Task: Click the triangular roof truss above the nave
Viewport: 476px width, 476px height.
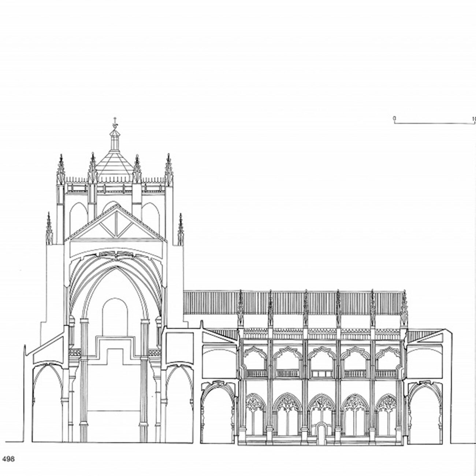Action: (116, 223)
